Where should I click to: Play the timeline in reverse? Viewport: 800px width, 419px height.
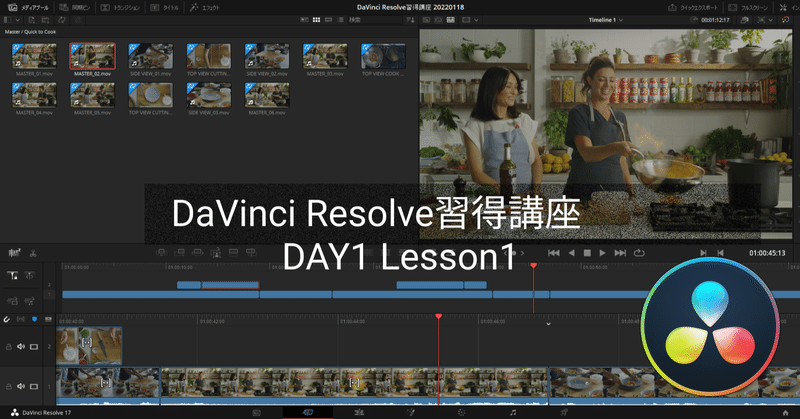571,253
